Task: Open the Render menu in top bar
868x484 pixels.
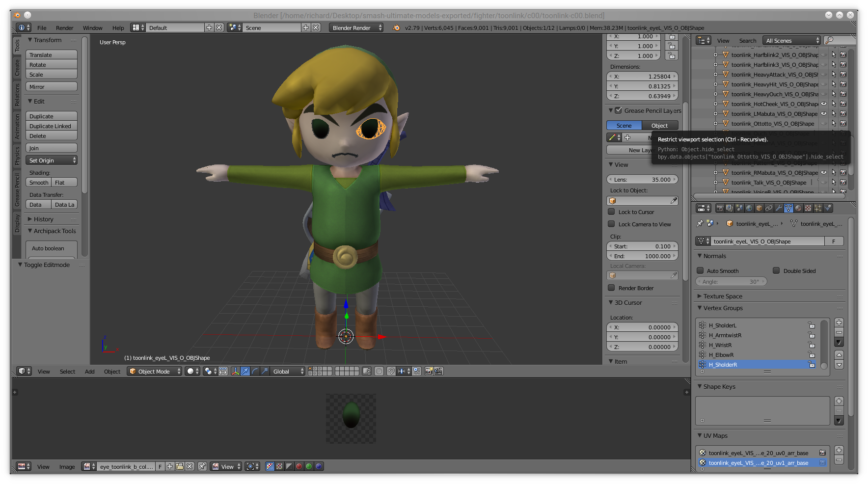Action: [64, 28]
